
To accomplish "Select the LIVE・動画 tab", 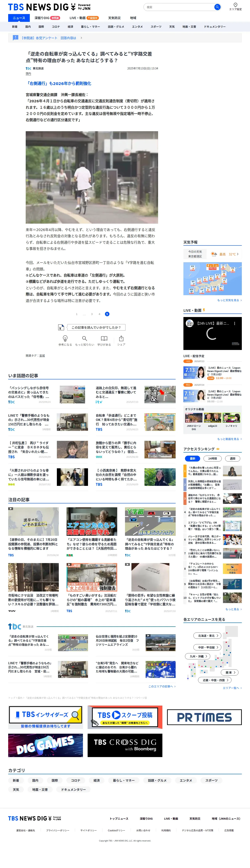I will pos(84,18).
